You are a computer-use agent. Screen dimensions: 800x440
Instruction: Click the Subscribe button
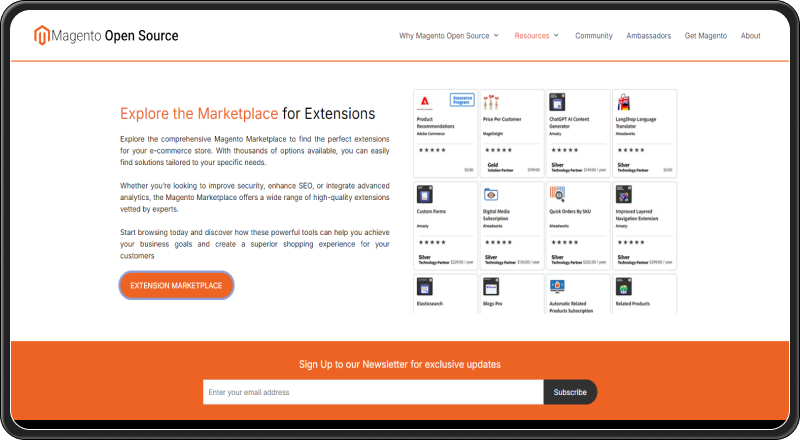570,392
